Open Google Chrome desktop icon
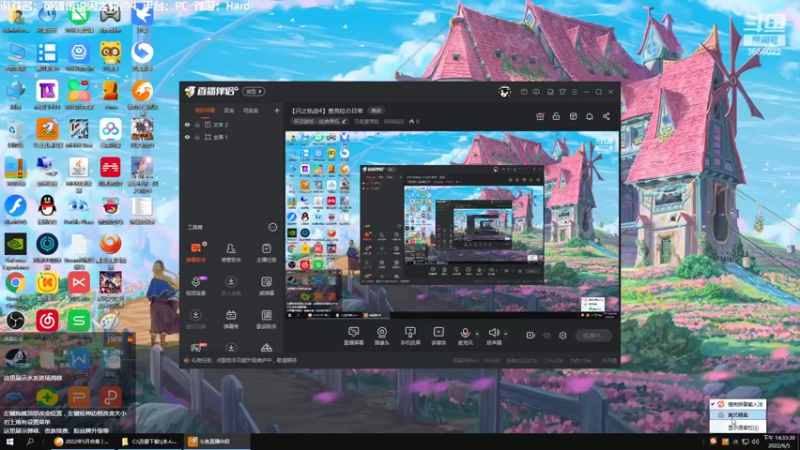 tap(15, 287)
